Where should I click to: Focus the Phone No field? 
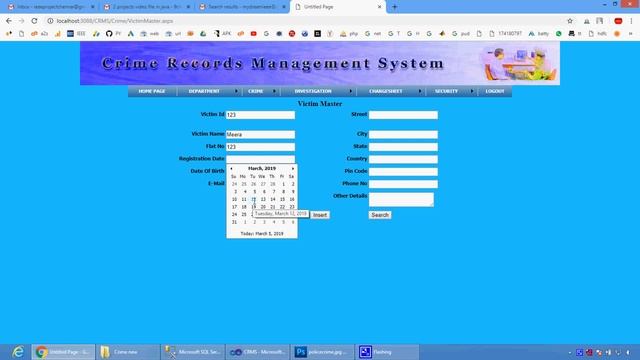click(x=403, y=184)
